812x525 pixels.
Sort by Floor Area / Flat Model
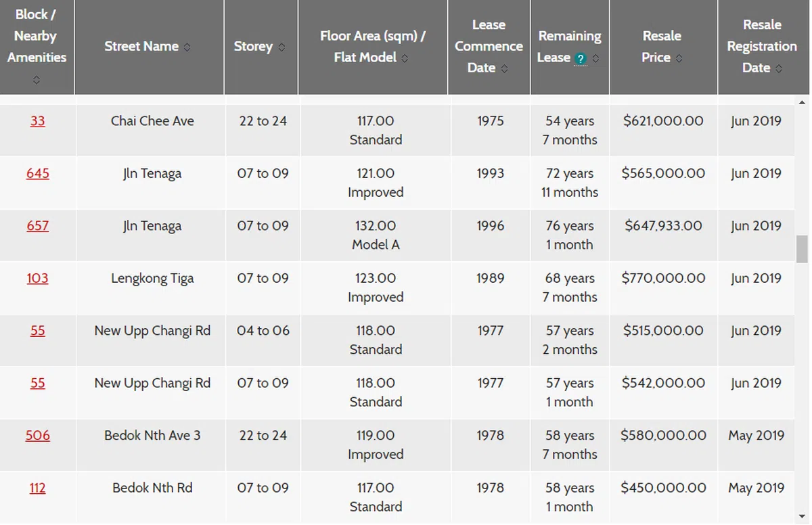coord(405,58)
